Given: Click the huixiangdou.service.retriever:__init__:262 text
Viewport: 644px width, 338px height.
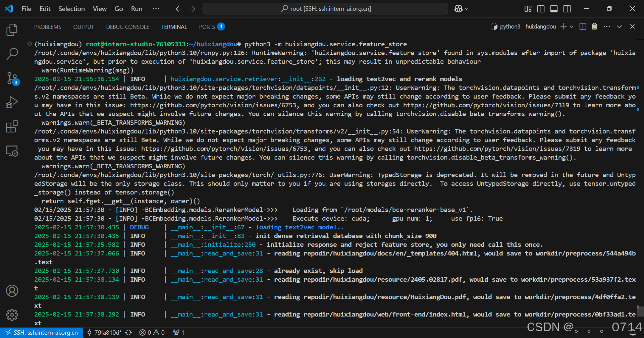Looking at the screenshot, I should point(248,79).
